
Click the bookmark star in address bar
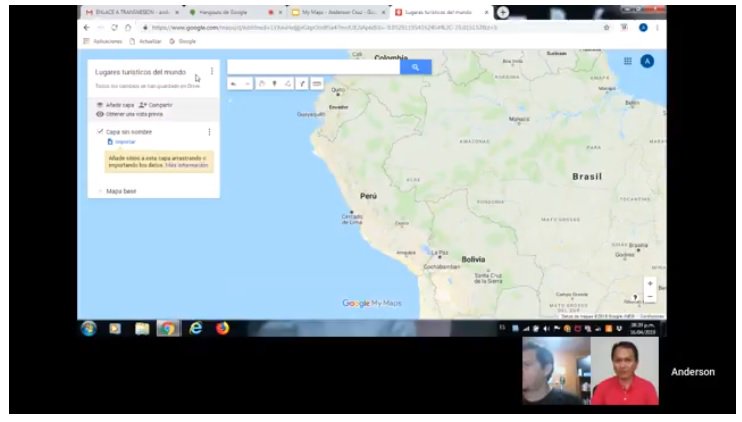[x=606, y=28]
